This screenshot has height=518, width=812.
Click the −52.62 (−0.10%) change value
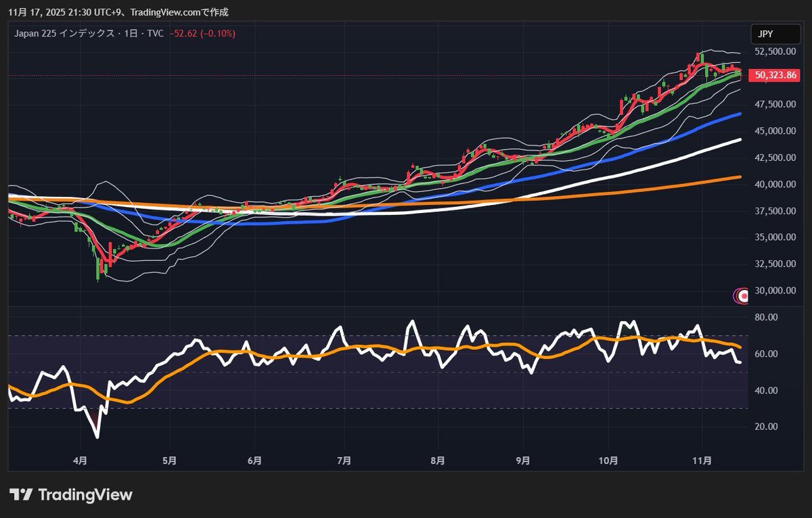[202, 34]
